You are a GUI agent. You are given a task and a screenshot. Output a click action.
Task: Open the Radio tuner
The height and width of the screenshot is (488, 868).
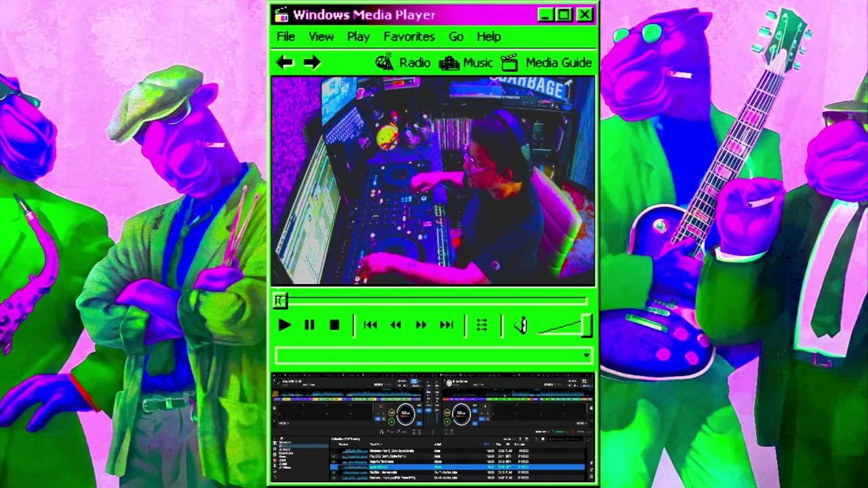(x=403, y=63)
